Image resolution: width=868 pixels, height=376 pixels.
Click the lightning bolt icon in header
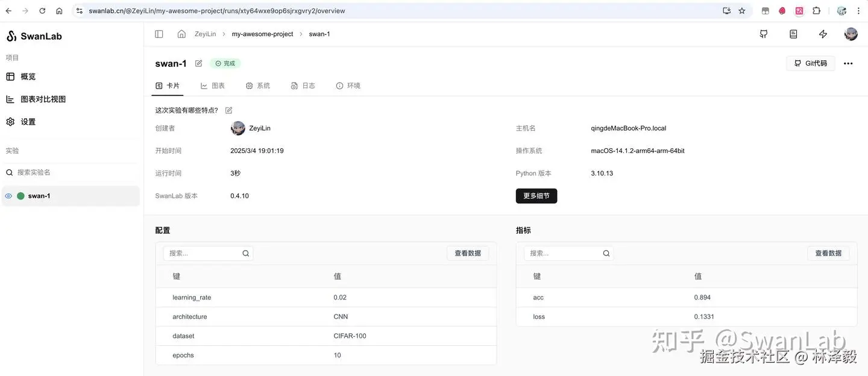[823, 34]
